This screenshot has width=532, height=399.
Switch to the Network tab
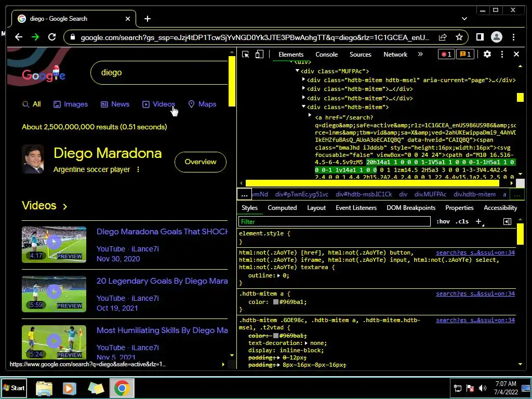pos(395,54)
